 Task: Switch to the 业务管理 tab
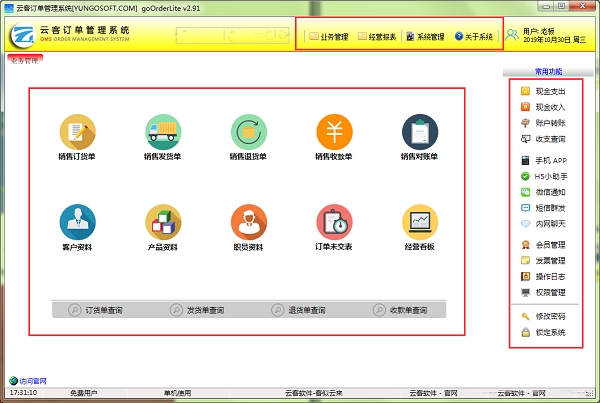[25, 62]
